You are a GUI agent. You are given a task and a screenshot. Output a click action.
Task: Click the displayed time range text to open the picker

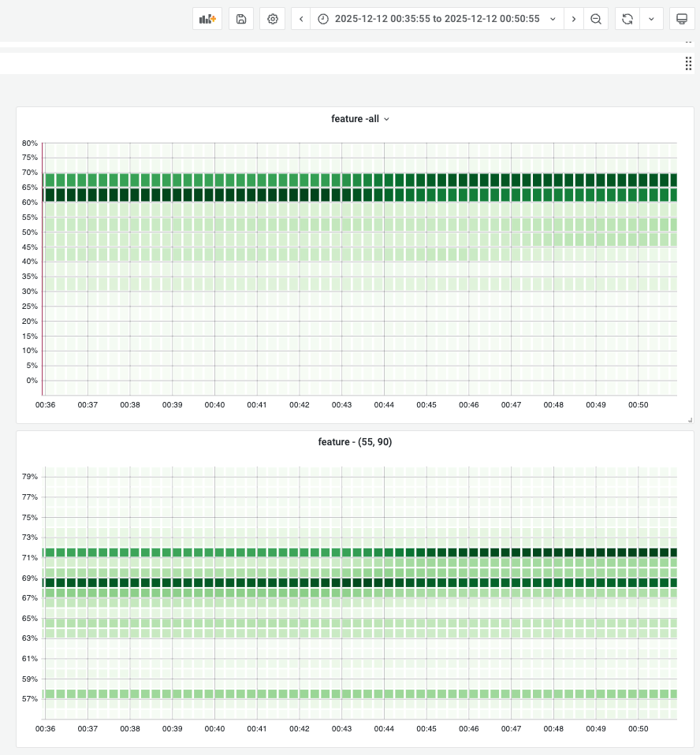point(436,18)
